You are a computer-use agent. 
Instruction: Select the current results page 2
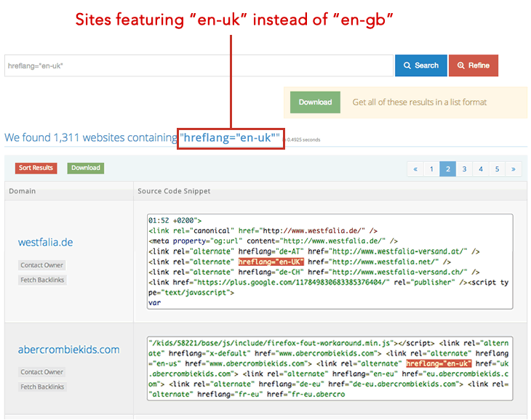point(447,169)
